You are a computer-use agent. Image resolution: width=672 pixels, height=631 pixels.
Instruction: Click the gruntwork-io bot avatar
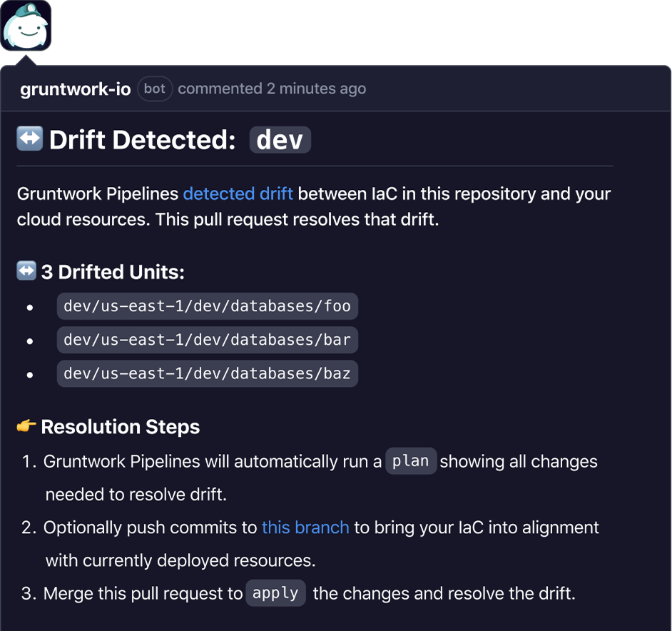click(x=26, y=25)
